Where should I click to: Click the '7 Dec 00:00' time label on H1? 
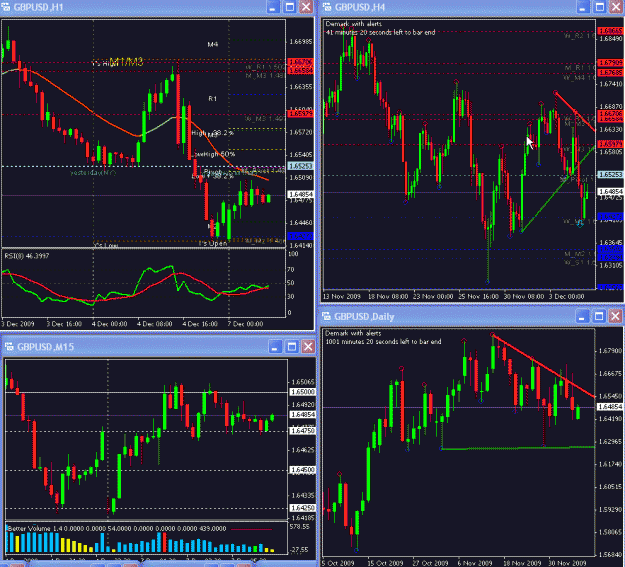click(x=245, y=324)
